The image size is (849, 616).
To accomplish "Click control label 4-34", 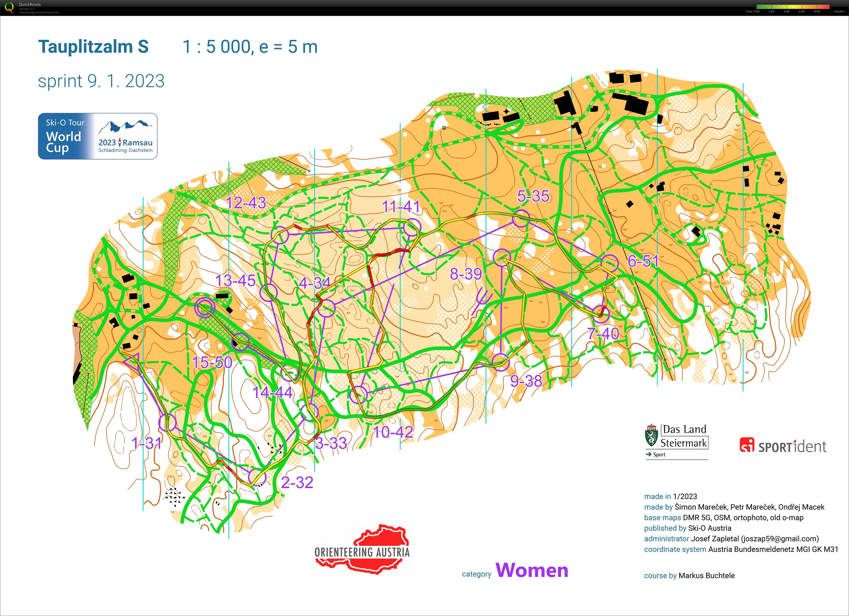I will 315,283.
